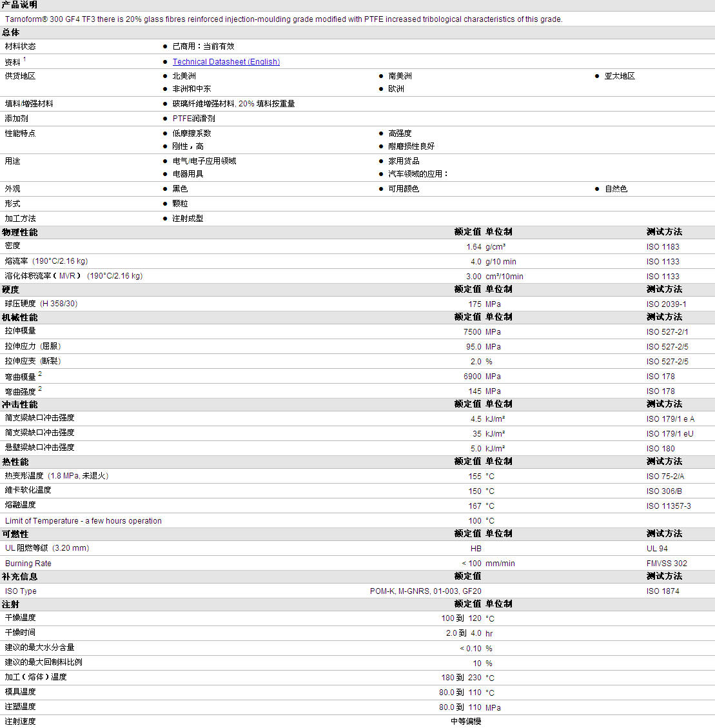This screenshot has height=728, width=715.
Task: Select the ISO 179/1 e A test method
Action: click(x=671, y=420)
